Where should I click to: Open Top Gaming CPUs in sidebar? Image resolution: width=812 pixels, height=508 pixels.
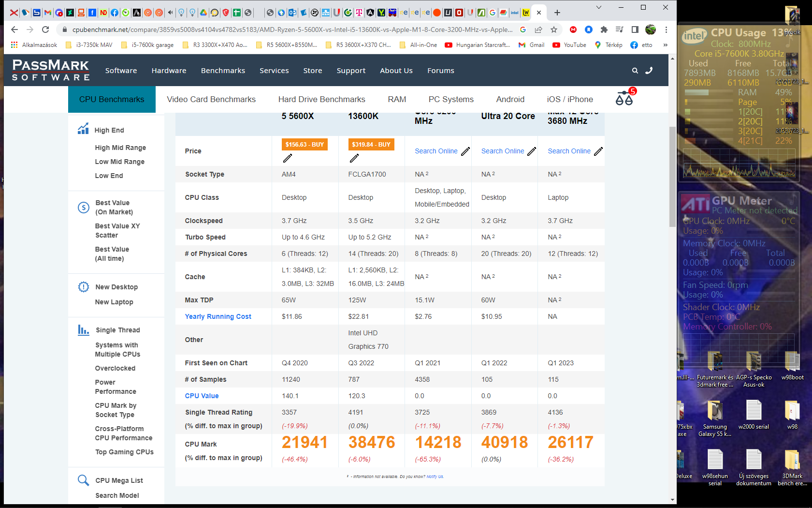124,452
